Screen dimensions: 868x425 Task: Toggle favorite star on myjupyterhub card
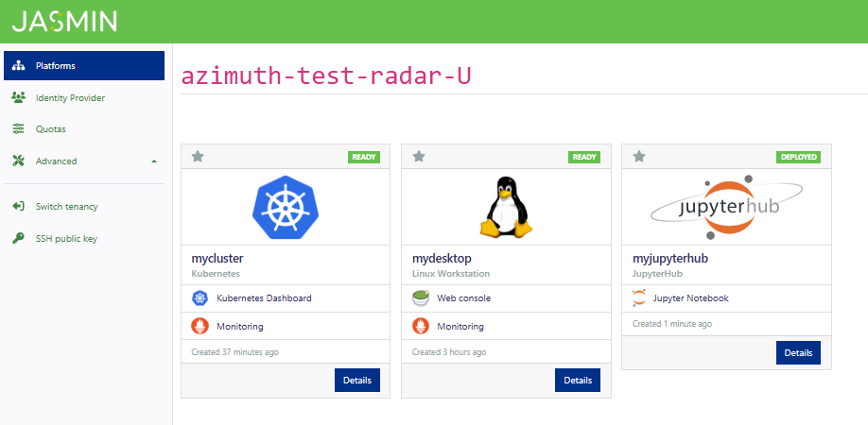(x=638, y=157)
